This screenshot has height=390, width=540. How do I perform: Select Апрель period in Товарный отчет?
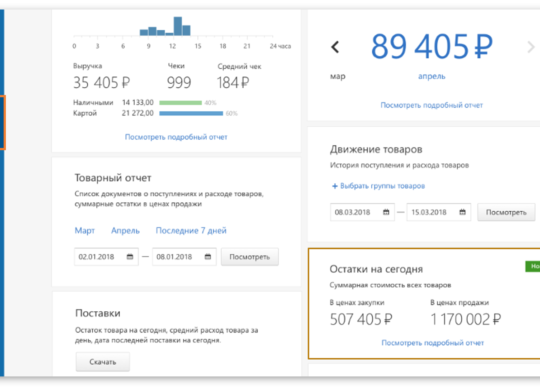click(125, 230)
